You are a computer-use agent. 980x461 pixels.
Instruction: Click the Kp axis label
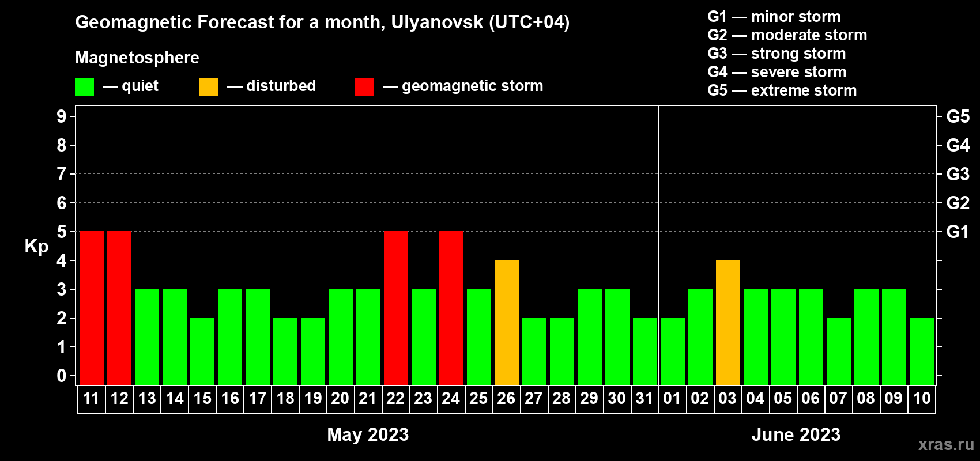pyautogui.click(x=36, y=247)
